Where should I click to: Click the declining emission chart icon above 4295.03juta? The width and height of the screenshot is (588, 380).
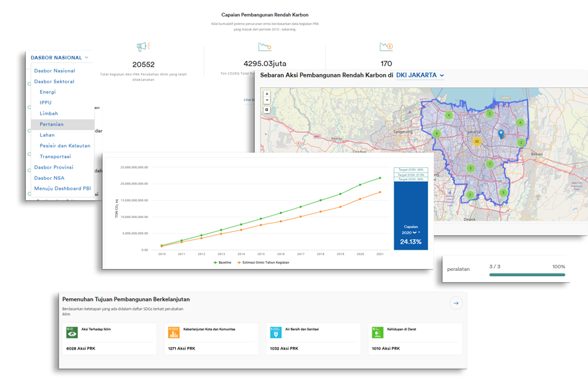click(265, 47)
